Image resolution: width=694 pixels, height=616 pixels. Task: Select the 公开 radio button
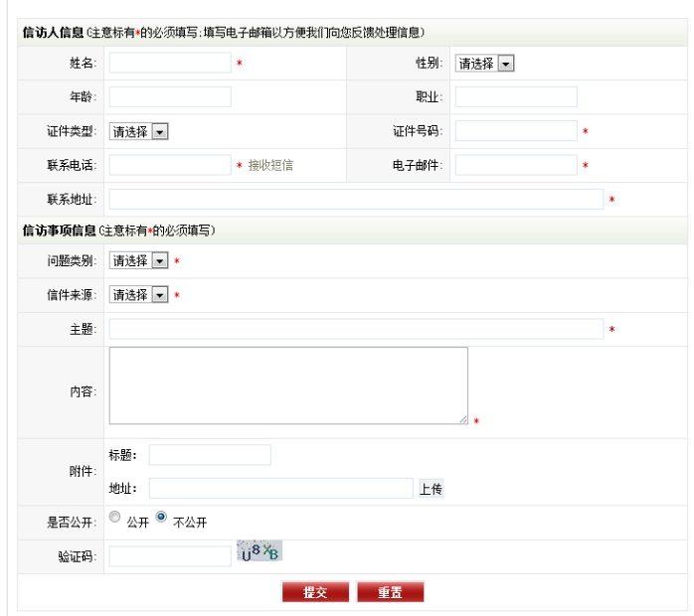coord(114,518)
